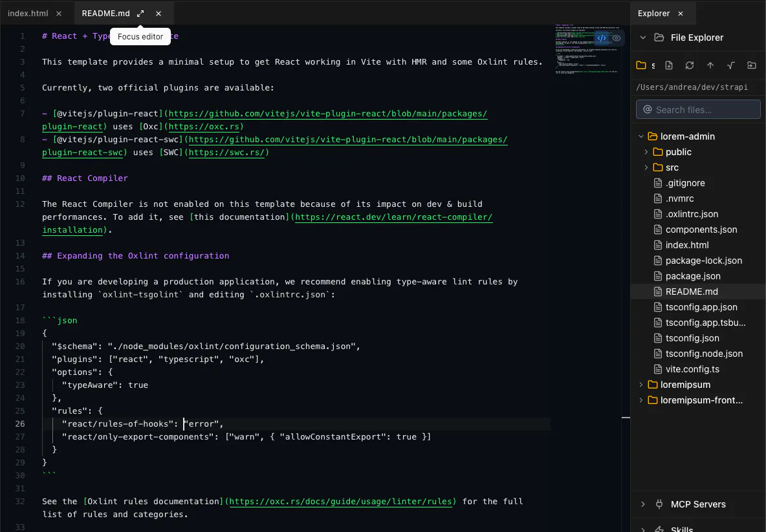Click the src folder icon
The width and height of the screenshot is (766, 532).
(x=658, y=168)
